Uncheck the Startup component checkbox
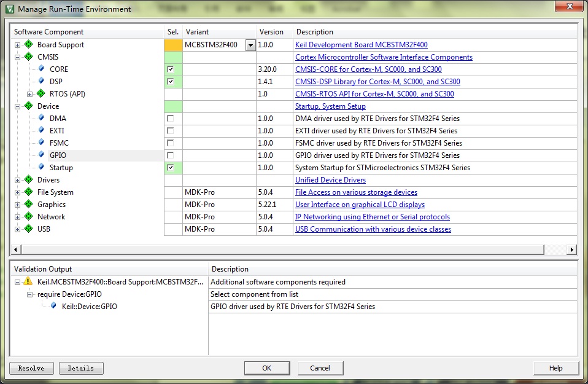Viewport: 588px width, 384px height. pos(171,167)
